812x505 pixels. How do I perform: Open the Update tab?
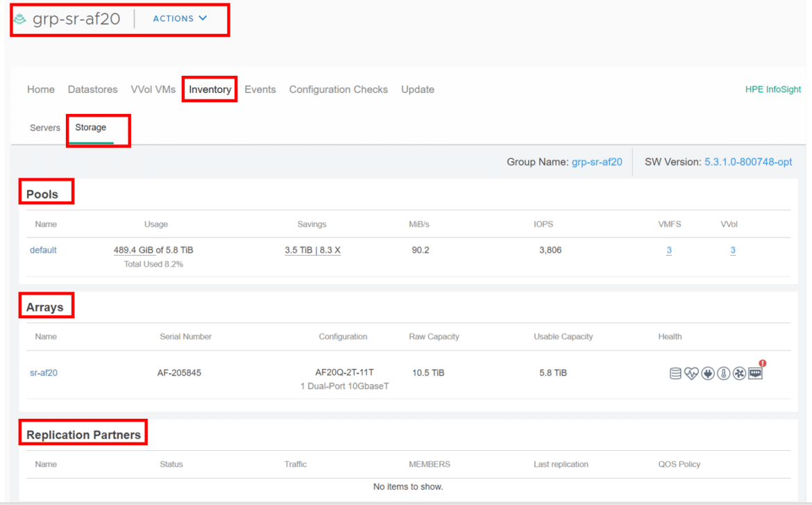pyautogui.click(x=417, y=89)
